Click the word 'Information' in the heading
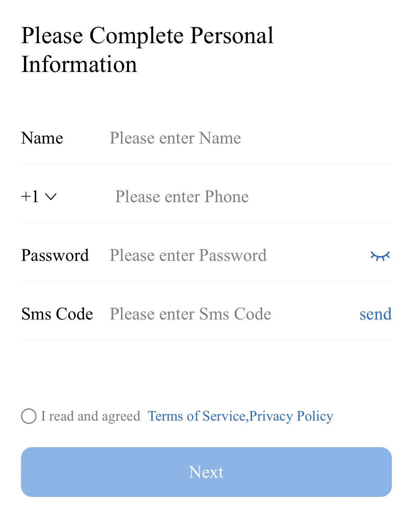 79,65
